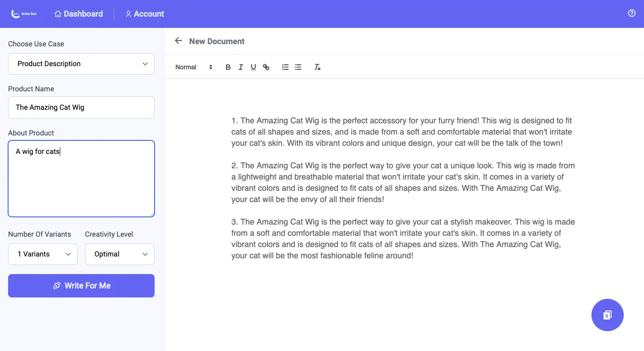Screen dimensions: 644x351
Task: Open help via the question mark icon
Action: click(x=631, y=13)
